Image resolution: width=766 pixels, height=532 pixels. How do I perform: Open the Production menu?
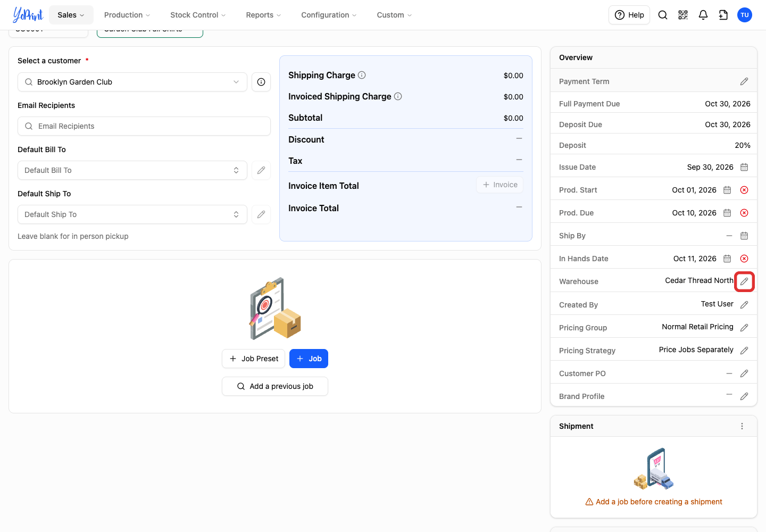[x=127, y=15]
